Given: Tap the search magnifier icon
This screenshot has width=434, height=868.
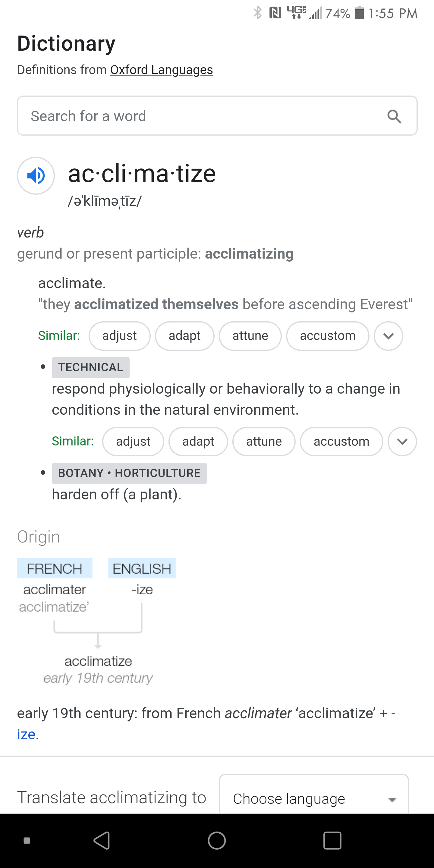Looking at the screenshot, I should (x=394, y=116).
